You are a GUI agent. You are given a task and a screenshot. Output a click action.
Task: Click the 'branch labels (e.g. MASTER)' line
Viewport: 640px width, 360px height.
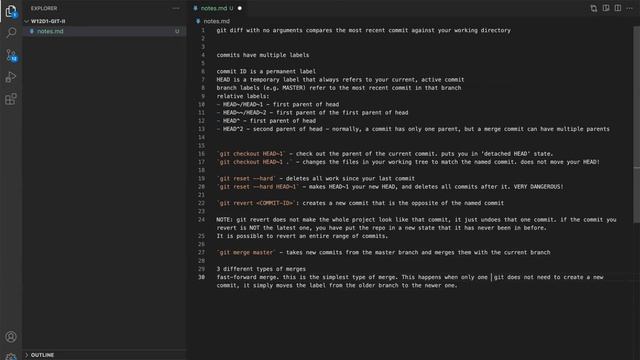[339, 88]
